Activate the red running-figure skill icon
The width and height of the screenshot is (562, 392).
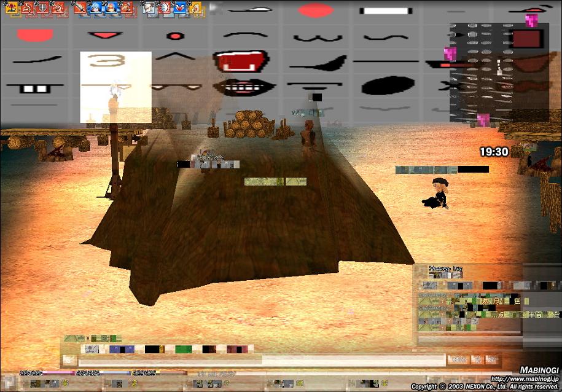coord(28,8)
